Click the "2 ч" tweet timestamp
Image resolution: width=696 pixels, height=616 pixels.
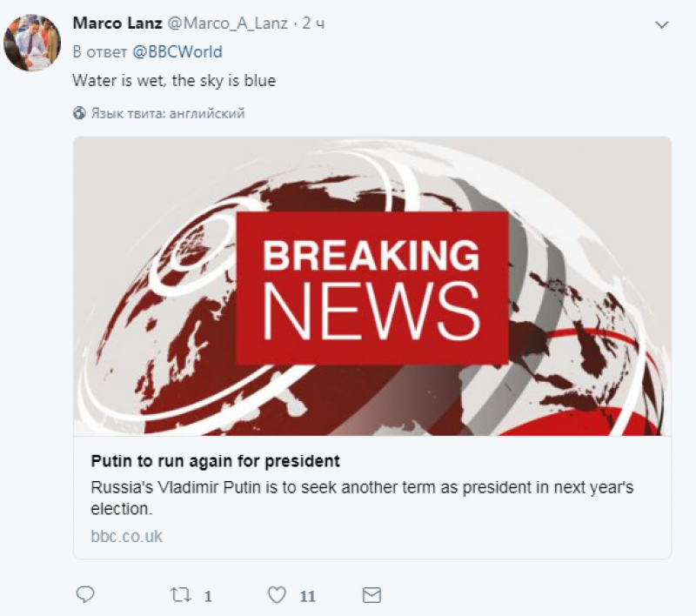313,23
